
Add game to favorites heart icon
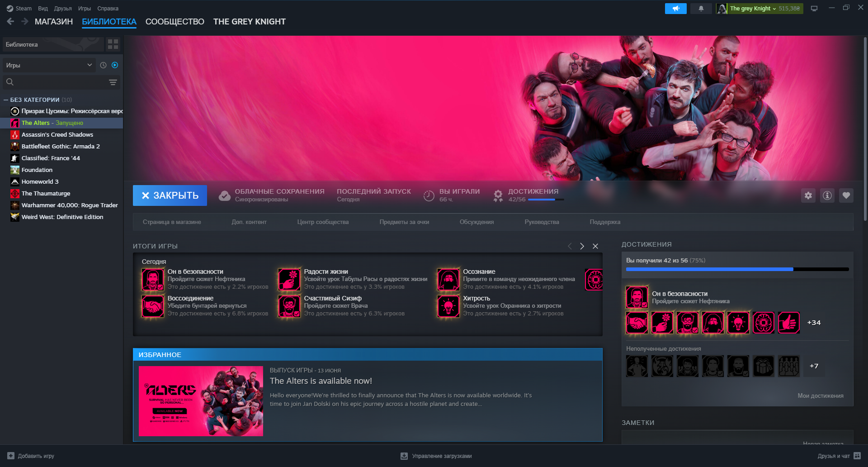846,195
